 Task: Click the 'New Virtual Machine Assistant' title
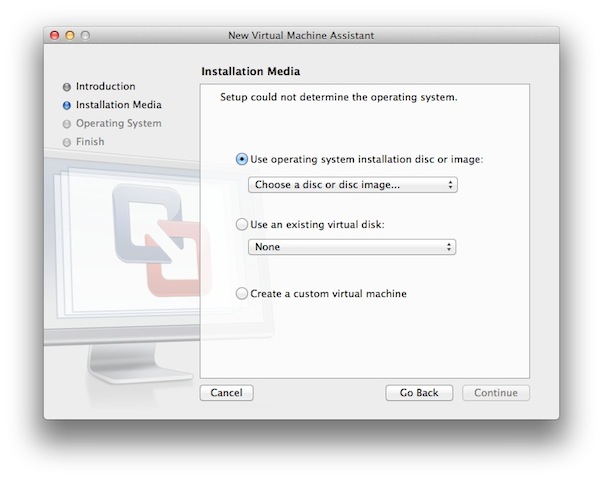pyautogui.click(x=301, y=35)
